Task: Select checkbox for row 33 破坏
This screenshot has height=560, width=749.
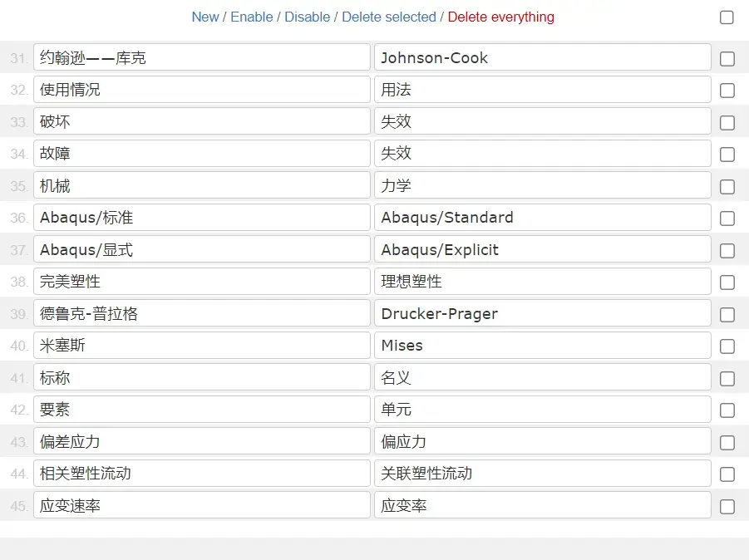Action: 727,123
